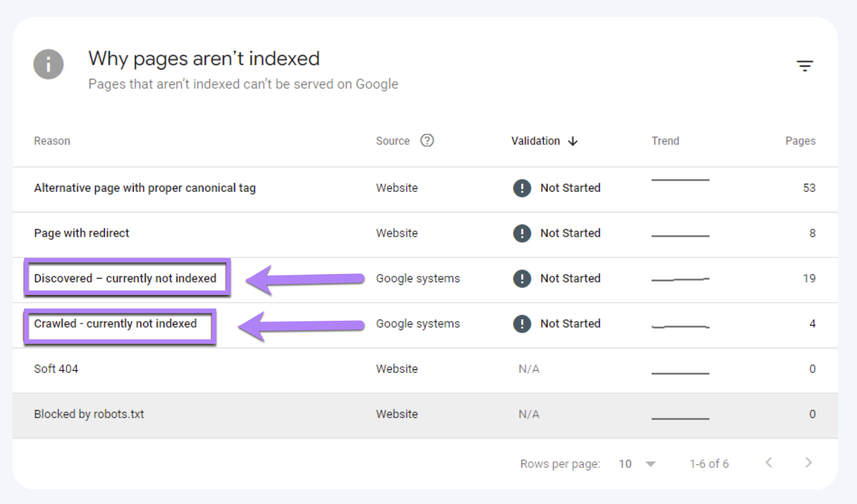857x504 pixels.
Task: Open the Blocked by robots.txt row
Action: [89, 413]
